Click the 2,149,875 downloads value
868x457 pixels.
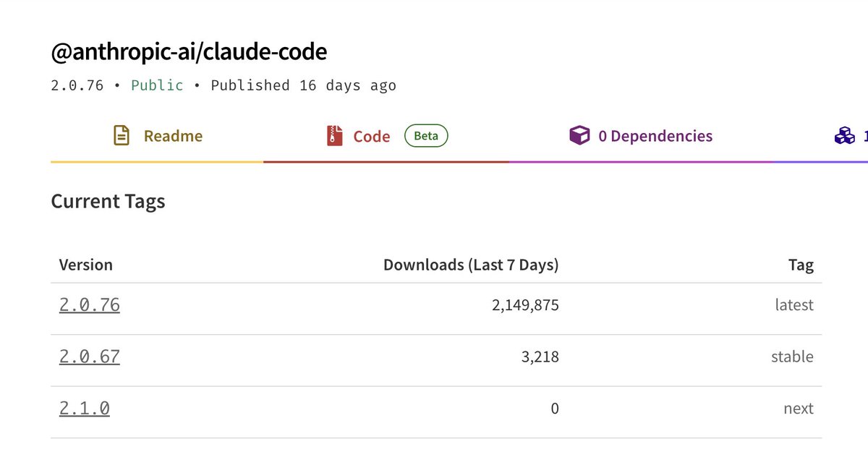[x=525, y=305]
